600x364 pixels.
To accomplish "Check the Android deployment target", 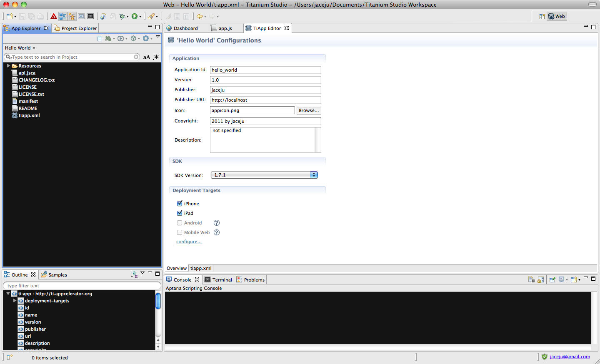I will 180,223.
